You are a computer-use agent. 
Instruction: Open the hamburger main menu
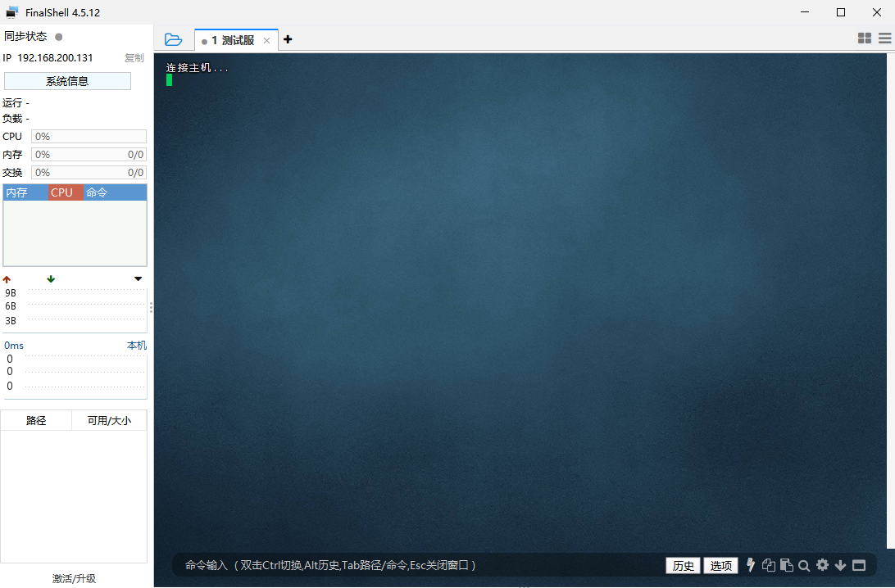click(885, 38)
